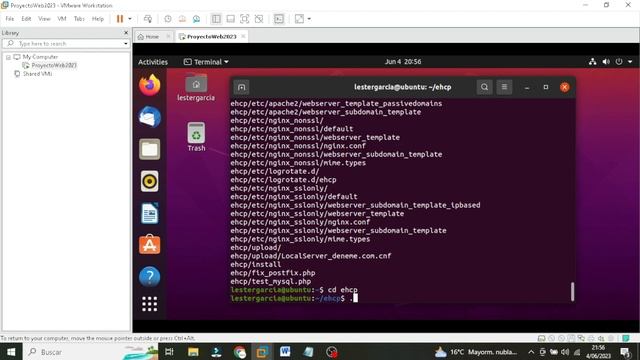The height and width of the screenshot is (360, 640).
Task: Open the Jun 4 20:56 clock panel
Action: point(403,62)
